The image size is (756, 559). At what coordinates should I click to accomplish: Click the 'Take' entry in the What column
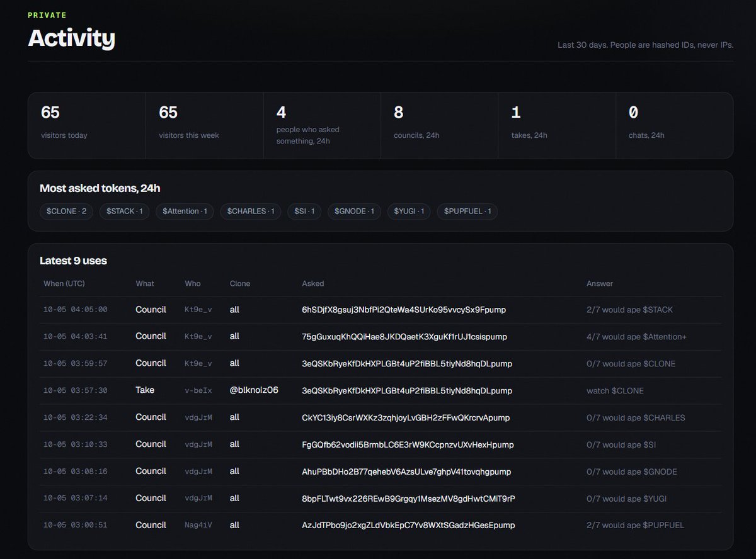click(x=145, y=390)
